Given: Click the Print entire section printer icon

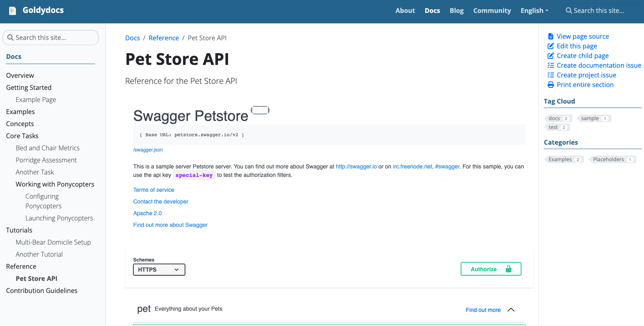Looking at the screenshot, I should click(551, 85).
